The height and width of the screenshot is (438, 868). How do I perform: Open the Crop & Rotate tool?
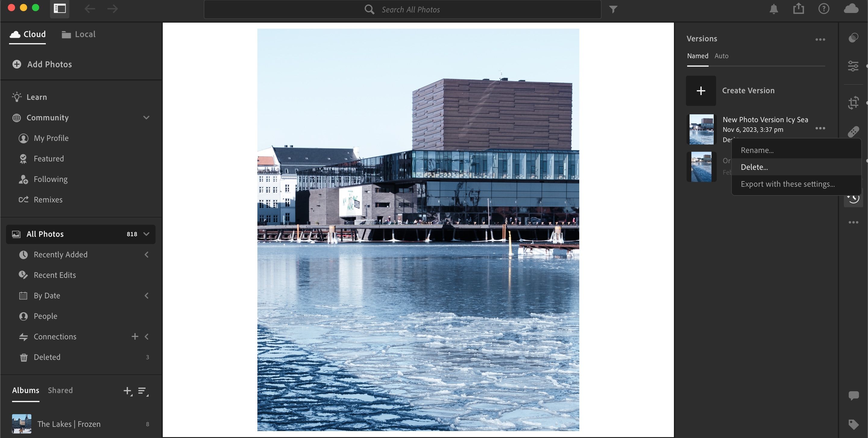coord(854,103)
